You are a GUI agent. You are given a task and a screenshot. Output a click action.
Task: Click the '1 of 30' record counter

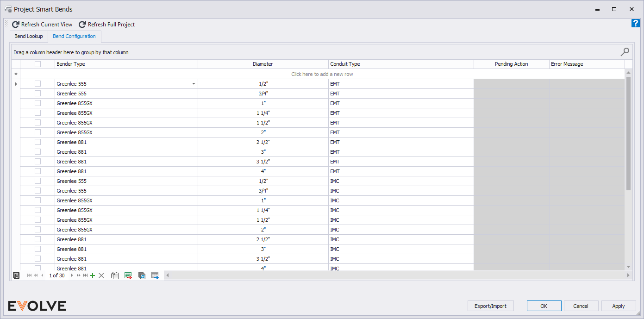tap(57, 275)
